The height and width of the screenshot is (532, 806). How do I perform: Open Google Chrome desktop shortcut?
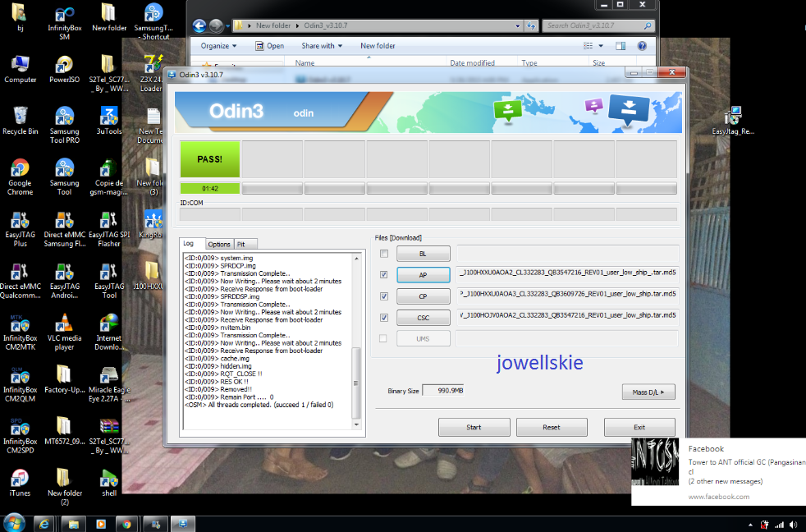click(x=20, y=177)
